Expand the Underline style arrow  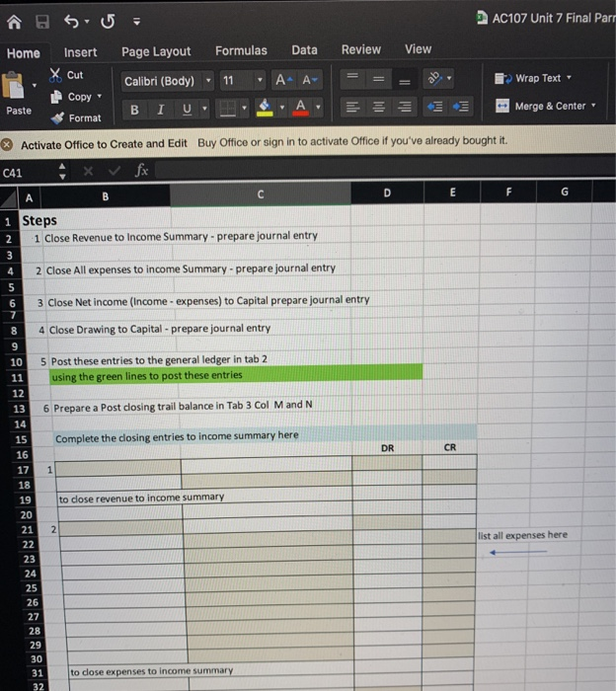coord(204,109)
